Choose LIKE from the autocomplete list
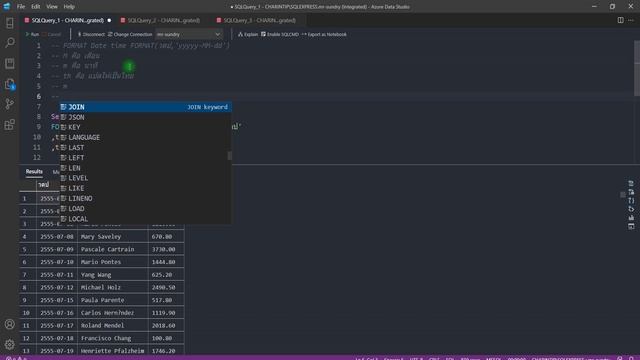The width and height of the screenshot is (640, 360). 145,188
